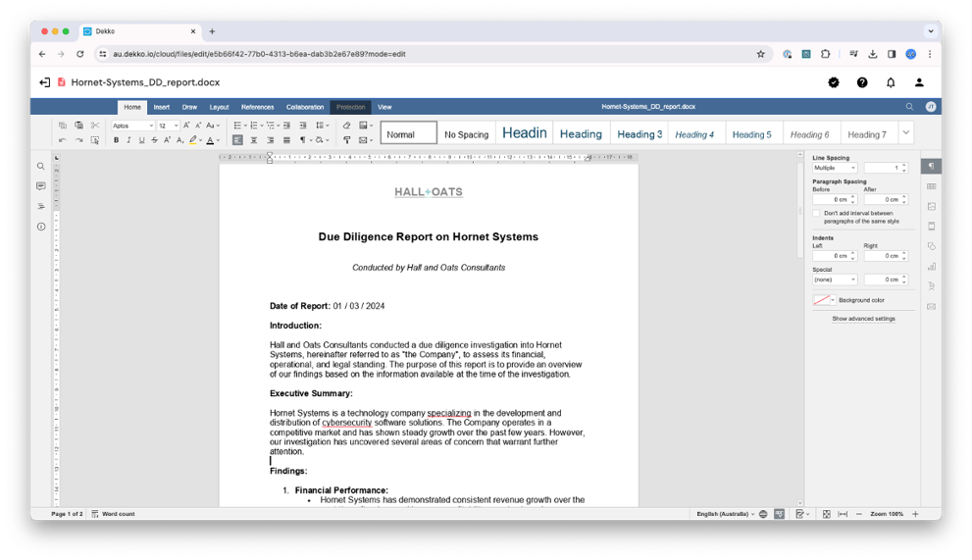Click the Cut scissors icon
Viewport: 972px width, 560px height.
coord(95,126)
